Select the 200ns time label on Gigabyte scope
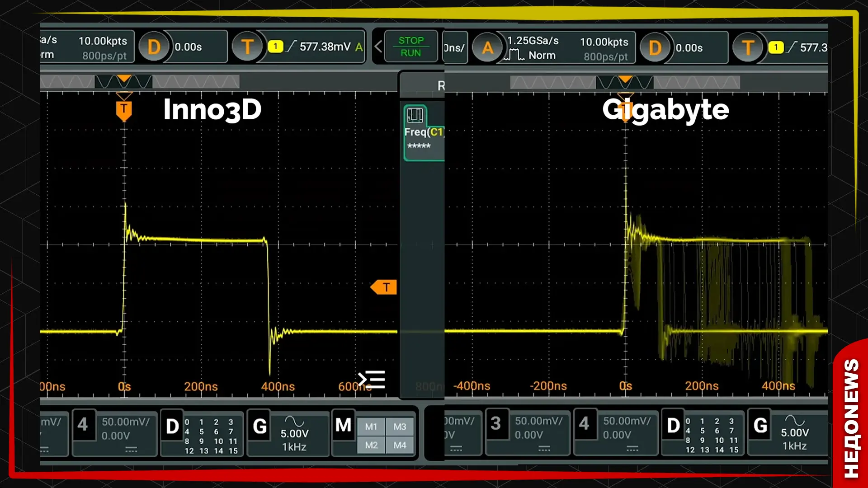The height and width of the screenshot is (488, 868). (702, 386)
